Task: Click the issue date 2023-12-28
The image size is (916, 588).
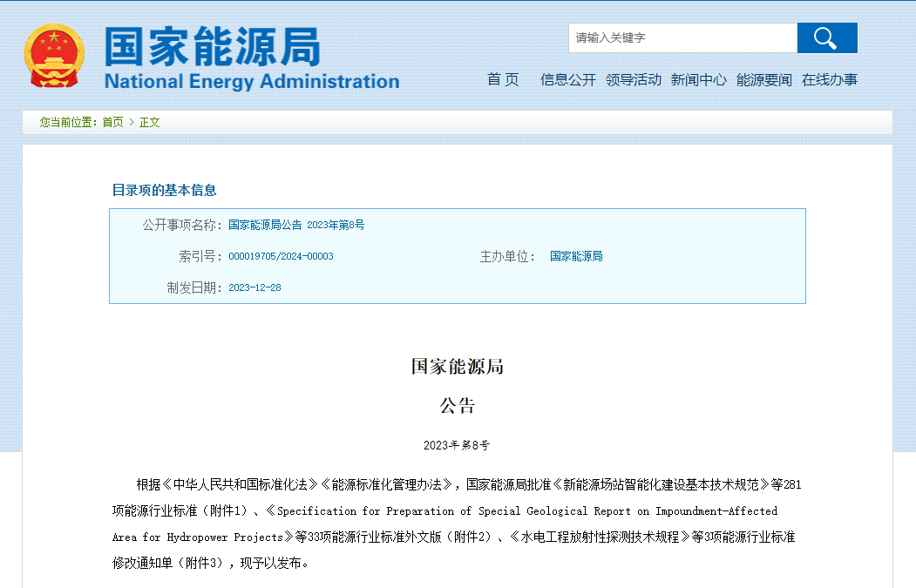Action: 254,287
